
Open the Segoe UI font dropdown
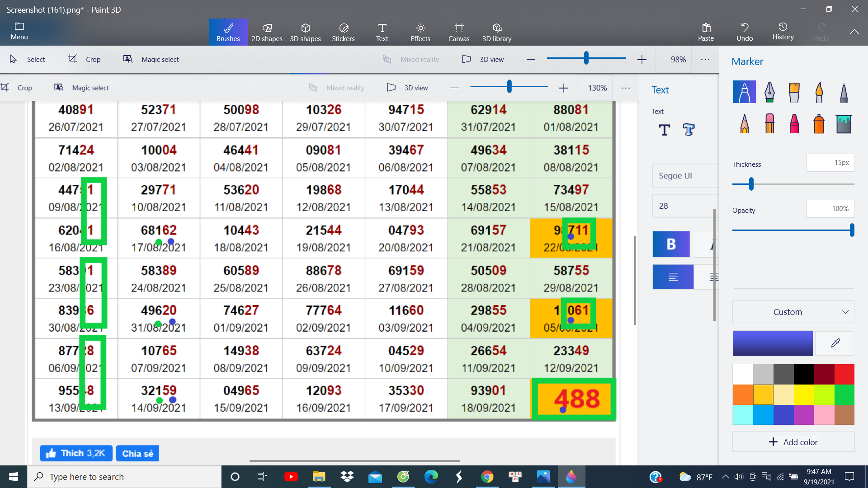coord(685,176)
